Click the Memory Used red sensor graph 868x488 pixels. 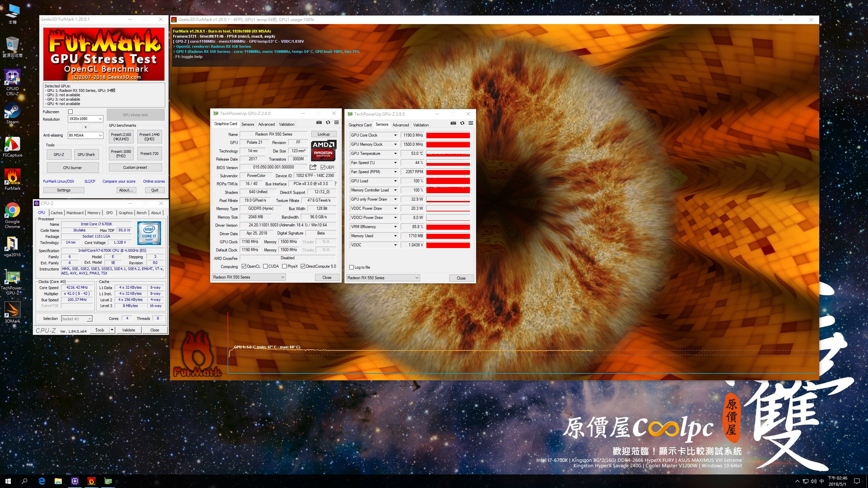click(x=448, y=236)
